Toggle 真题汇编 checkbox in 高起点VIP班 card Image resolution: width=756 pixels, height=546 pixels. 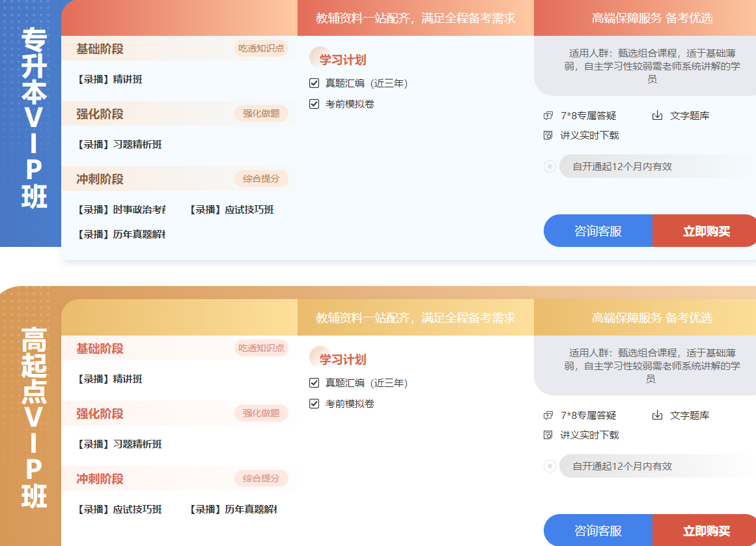click(315, 383)
